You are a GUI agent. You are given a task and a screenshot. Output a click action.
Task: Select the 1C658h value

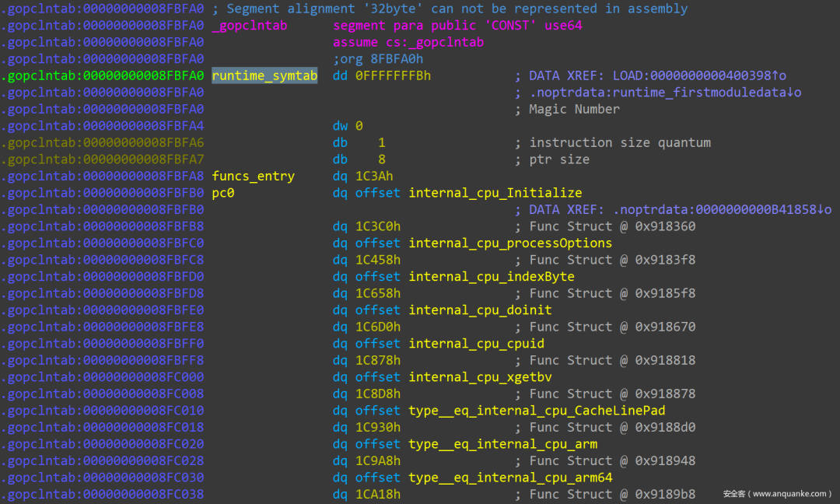tap(378, 293)
